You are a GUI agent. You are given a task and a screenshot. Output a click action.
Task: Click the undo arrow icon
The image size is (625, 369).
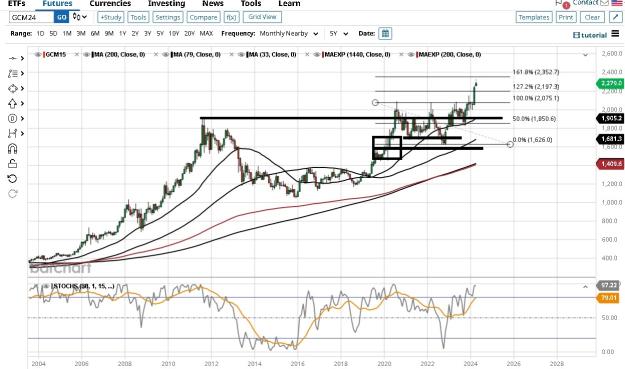[x=12, y=179]
